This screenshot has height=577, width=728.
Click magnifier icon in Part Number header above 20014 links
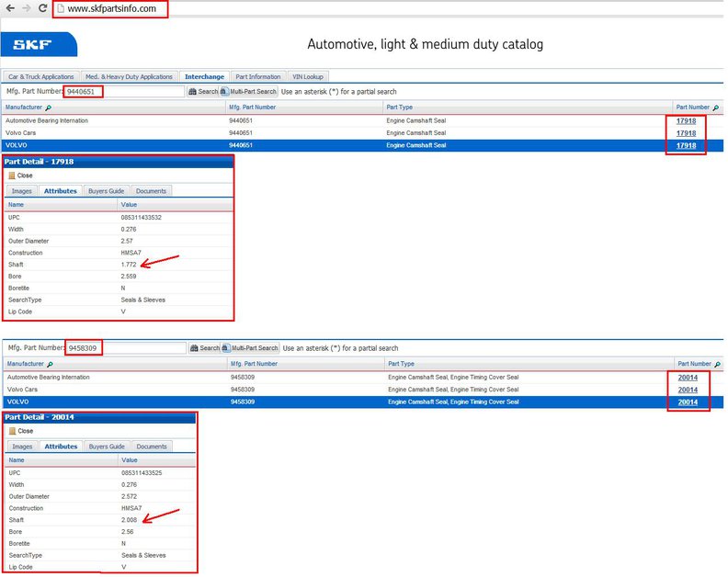(716, 364)
